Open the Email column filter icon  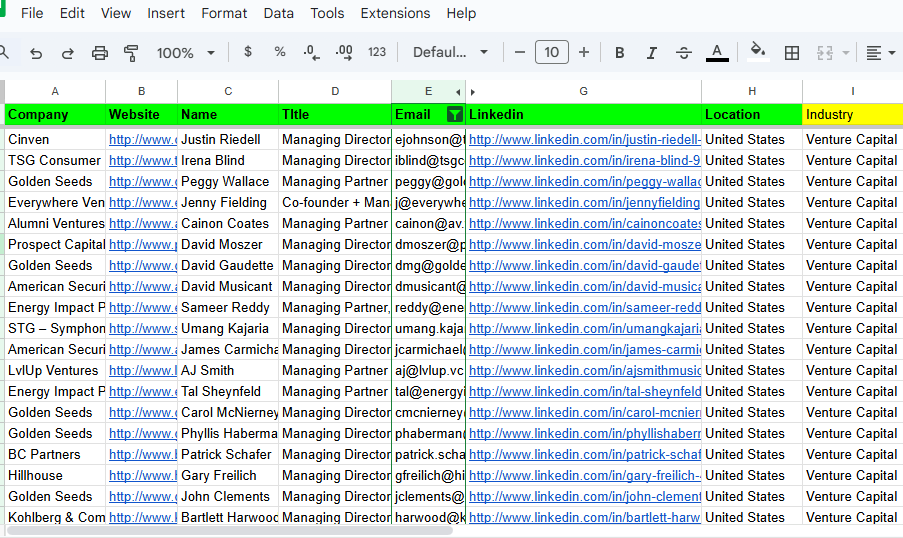click(x=454, y=115)
